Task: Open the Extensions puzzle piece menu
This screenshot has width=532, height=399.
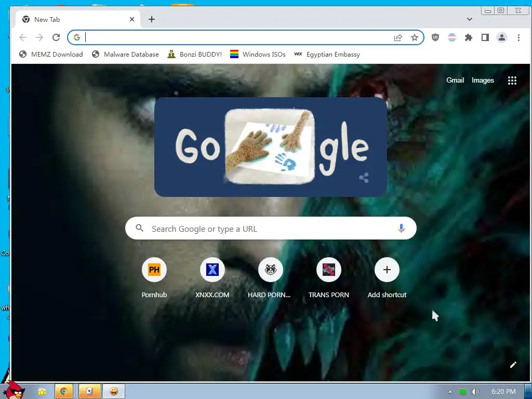Action: tap(469, 37)
